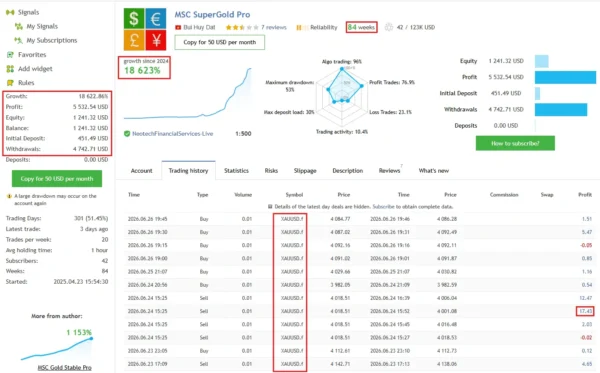Image resolution: width=600 pixels, height=373 pixels.
Task: Open the 7 reviews link
Action: pyautogui.click(x=274, y=28)
